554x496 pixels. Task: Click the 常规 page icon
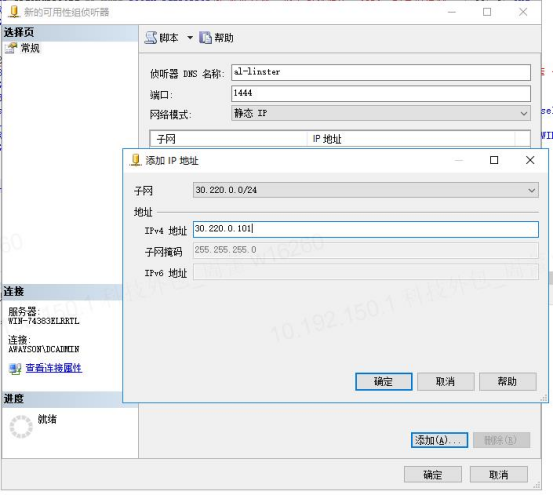pos(11,48)
